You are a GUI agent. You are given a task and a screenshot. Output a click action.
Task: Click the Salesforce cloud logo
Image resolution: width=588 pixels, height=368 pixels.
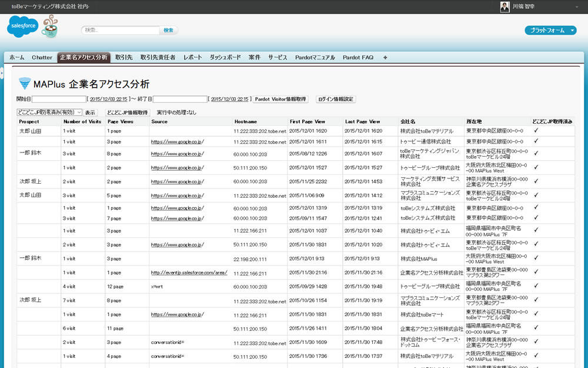click(22, 26)
